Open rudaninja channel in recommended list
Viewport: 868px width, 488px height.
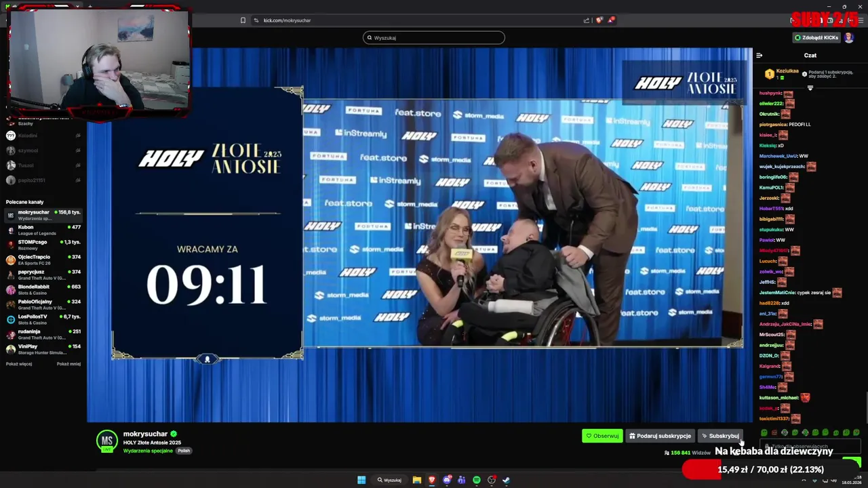[43, 334]
